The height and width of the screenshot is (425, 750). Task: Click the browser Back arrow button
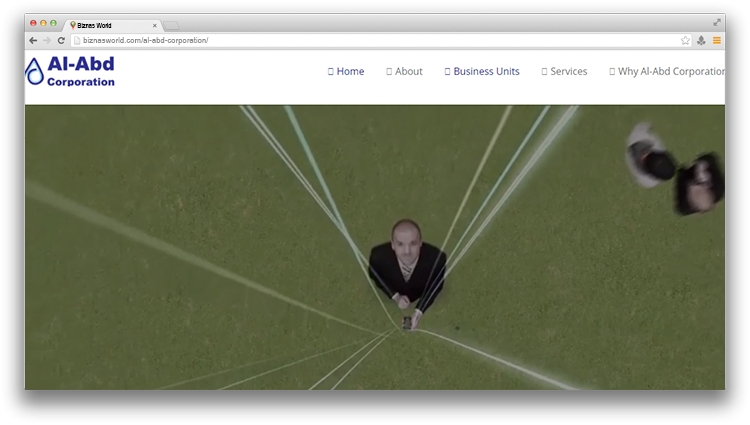(x=33, y=40)
